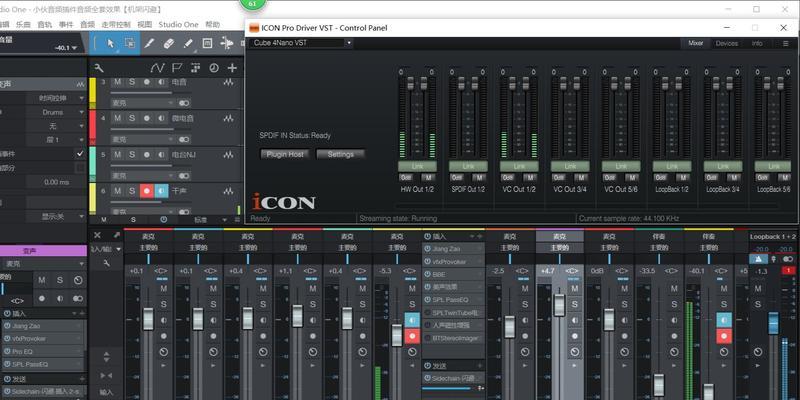Image resolution: width=800 pixels, height=400 pixels.
Task: Toggle Jiang Zao insert power in mixer
Action: tap(428, 249)
